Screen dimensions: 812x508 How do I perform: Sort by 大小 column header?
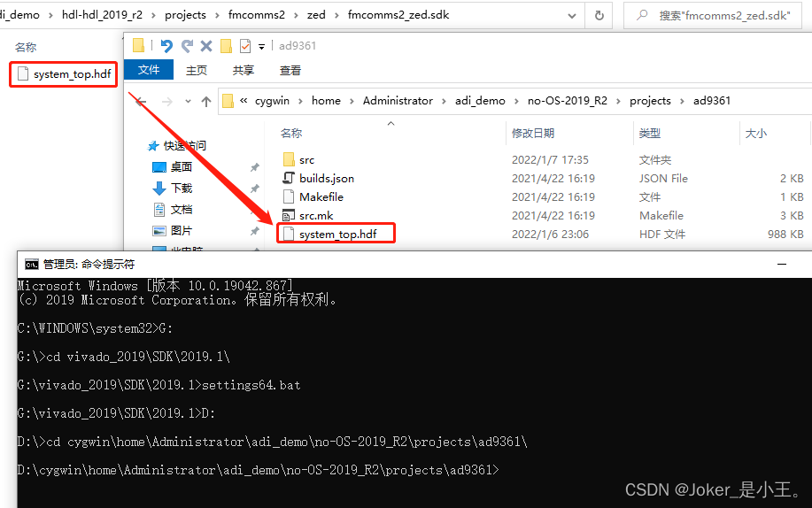click(755, 134)
